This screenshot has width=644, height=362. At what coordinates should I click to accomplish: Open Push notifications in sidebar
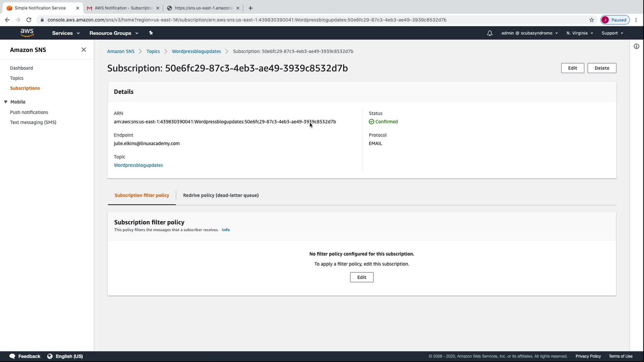click(29, 112)
